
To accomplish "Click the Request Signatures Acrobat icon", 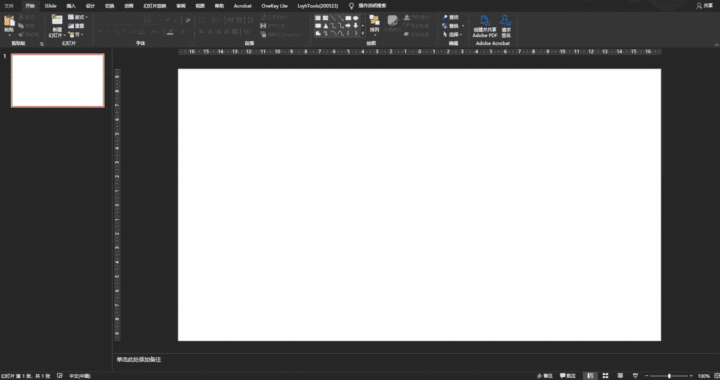I will [x=506, y=21].
